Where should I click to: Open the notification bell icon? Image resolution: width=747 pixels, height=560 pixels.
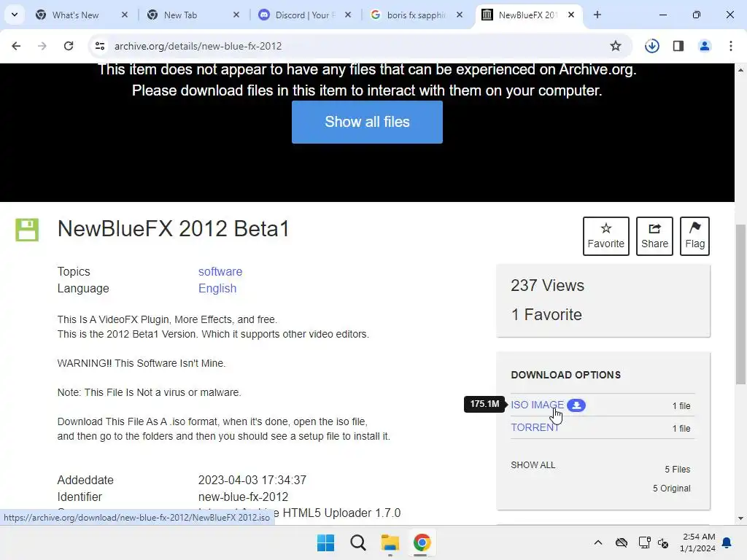(x=727, y=542)
